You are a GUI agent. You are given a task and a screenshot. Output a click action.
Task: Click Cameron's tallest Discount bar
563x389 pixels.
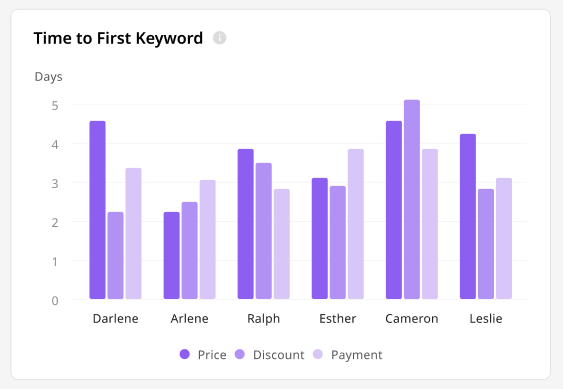coord(412,199)
